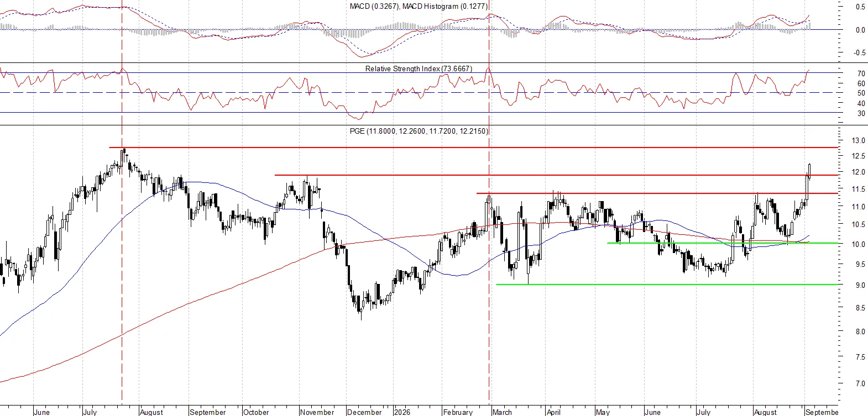This screenshot has height=416, width=868.
Task: Click the 8.5 price axis label
Action: (x=860, y=308)
